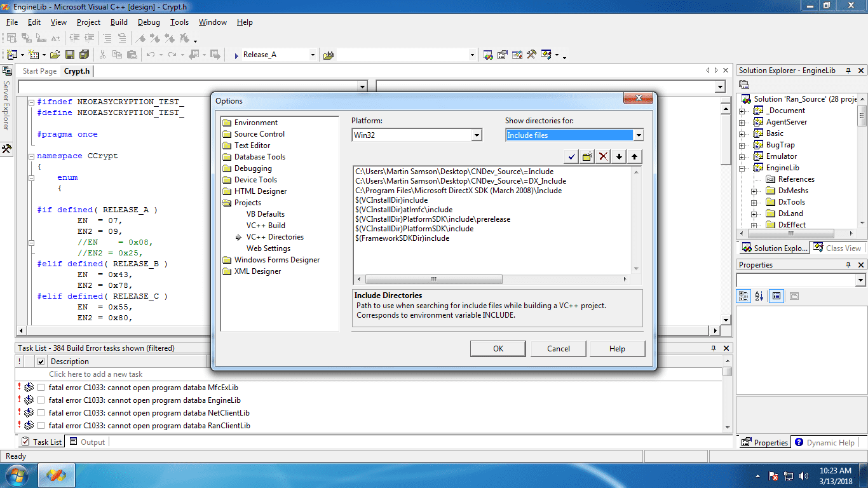Click the Cut scissors icon
This screenshot has height=488, width=868.
point(103,55)
